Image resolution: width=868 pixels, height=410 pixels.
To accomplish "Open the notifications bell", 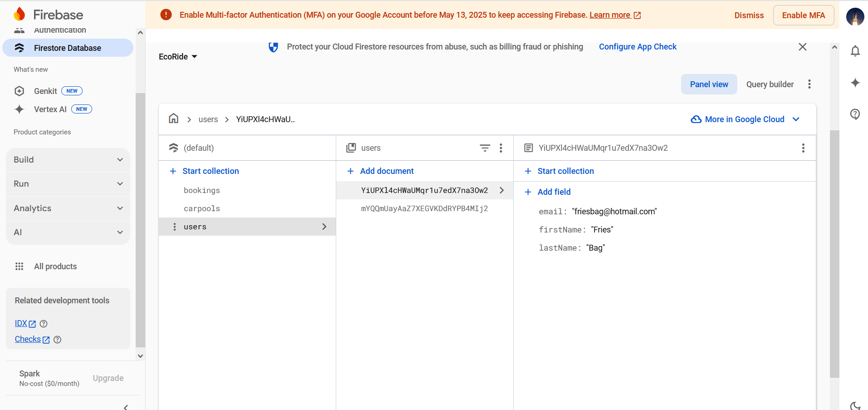I will pos(855,51).
